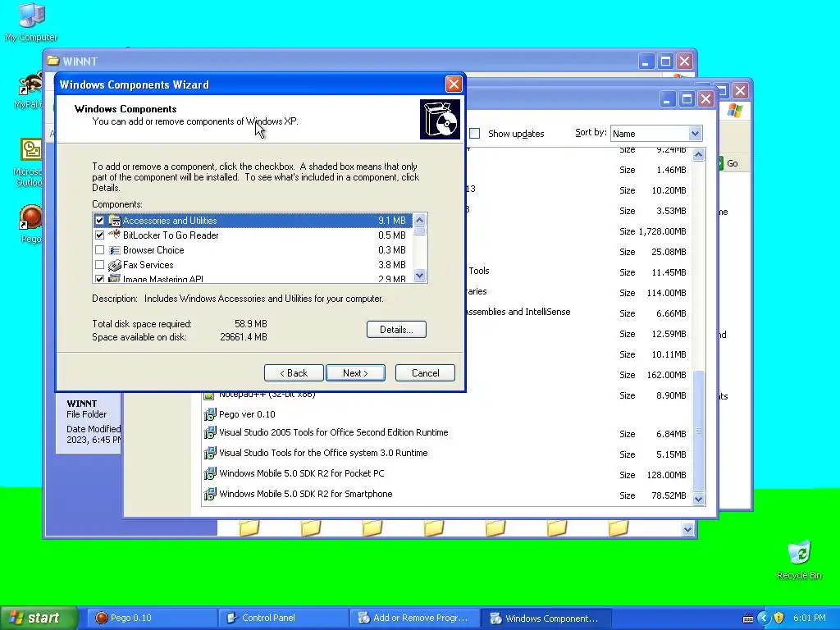Click WINNT window scroll down arrow
Viewport: 840px width, 630px height.
[x=688, y=530]
